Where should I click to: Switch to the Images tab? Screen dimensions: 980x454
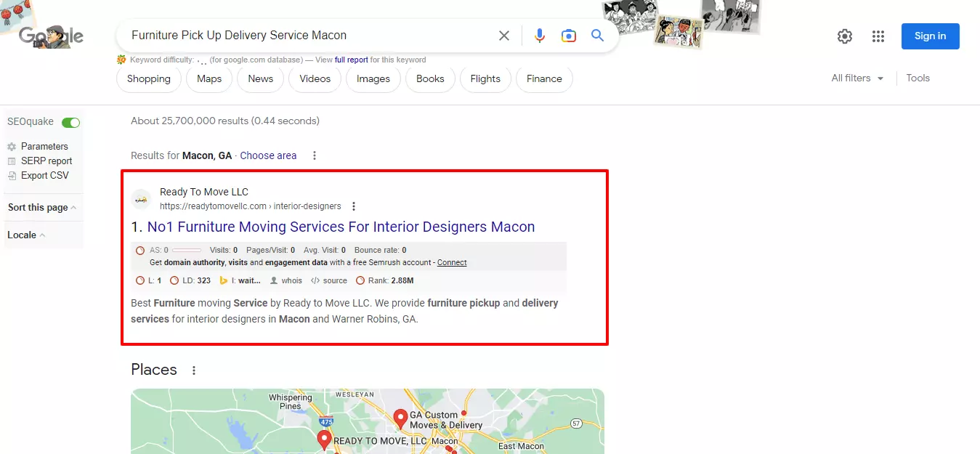tap(373, 79)
